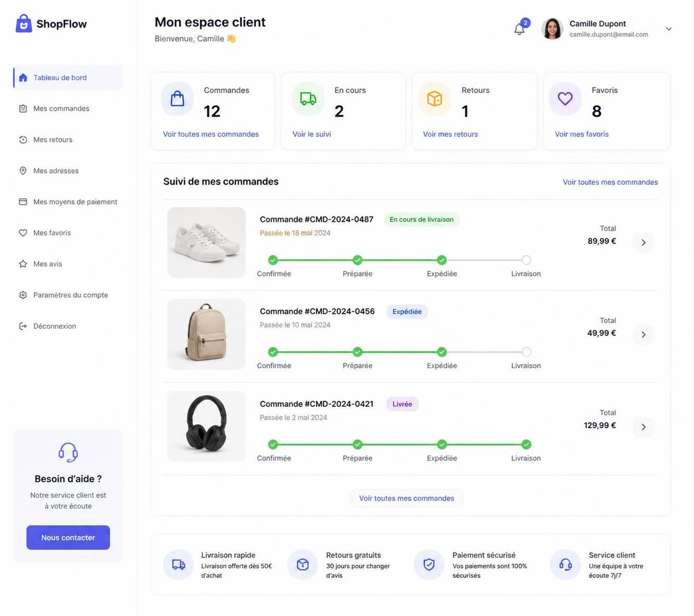Click the Livraison rapide truck icon
The width and height of the screenshot is (694, 616).
coord(178,564)
